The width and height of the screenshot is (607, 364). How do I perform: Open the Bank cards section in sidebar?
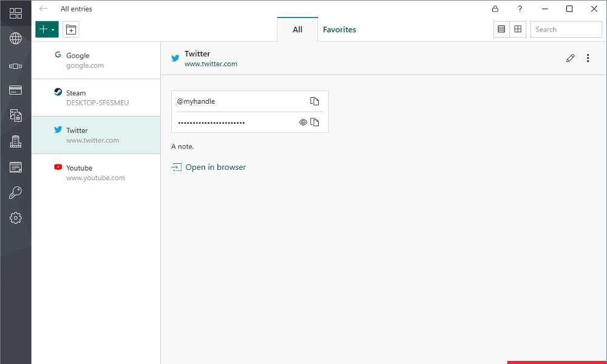tap(16, 90)
